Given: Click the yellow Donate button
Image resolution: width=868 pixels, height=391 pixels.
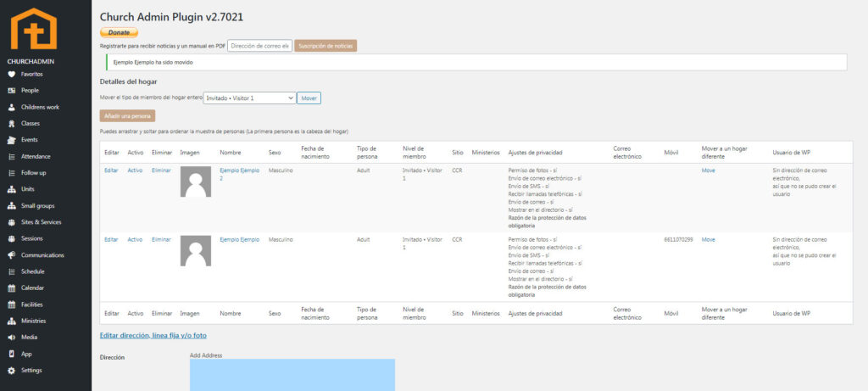Looking at the screenshot, I should pos(119,32).
